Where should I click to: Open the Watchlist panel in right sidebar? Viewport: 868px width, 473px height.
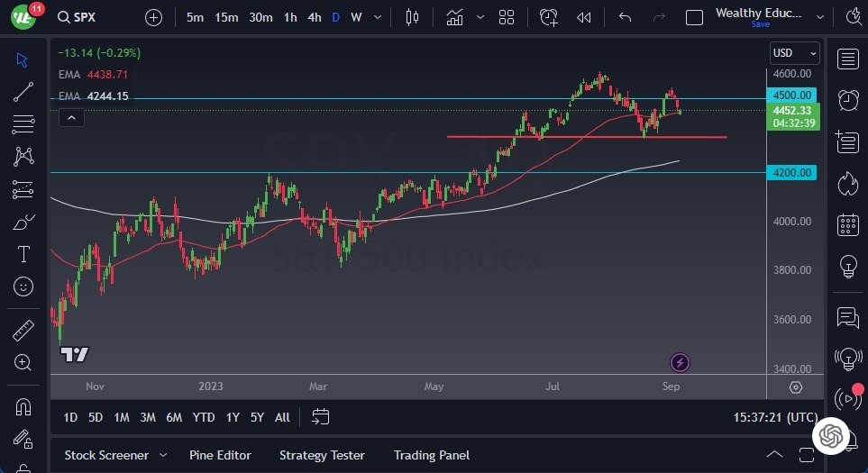point(847,59)
